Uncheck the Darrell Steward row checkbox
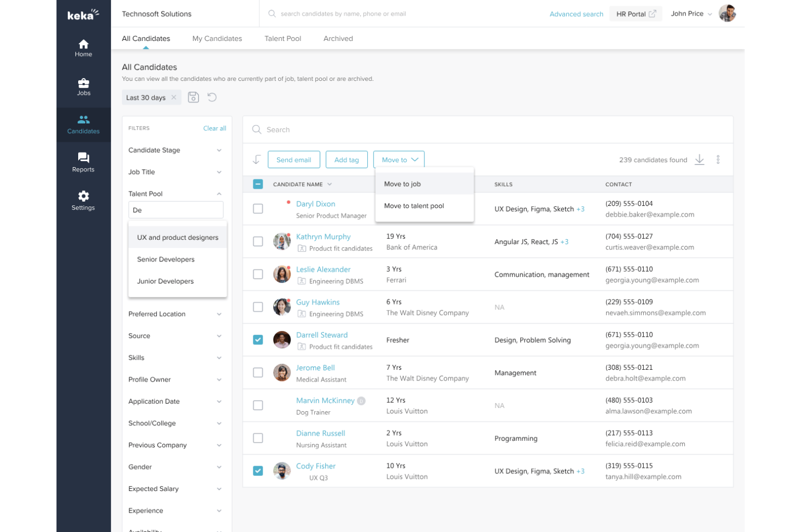 258,340
